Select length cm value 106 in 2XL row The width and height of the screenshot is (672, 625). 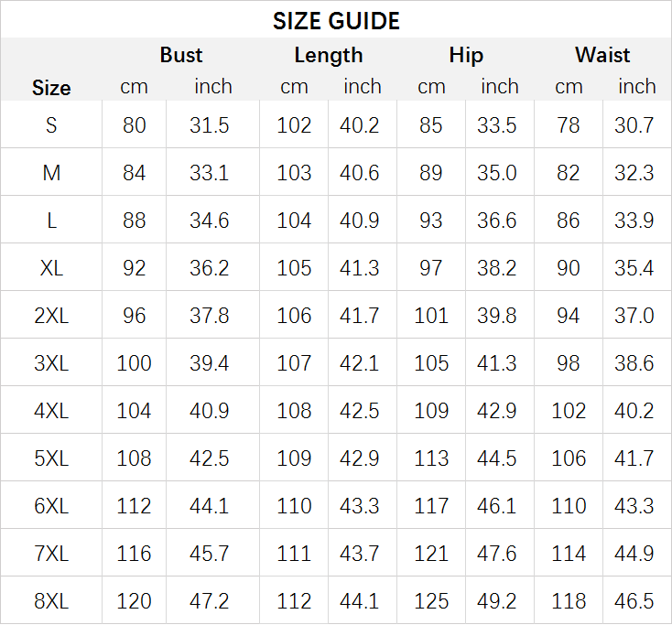coord(294,316)
